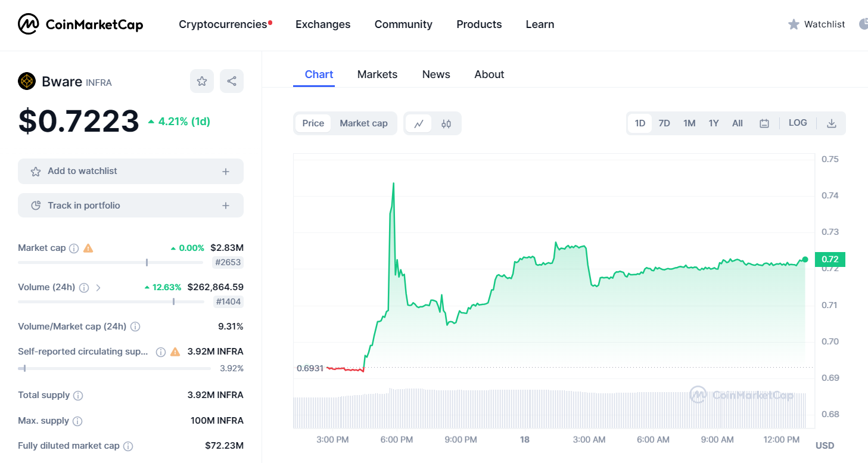Click Max. supply info icon
868x463 pixels.
(x=77, y=421)
